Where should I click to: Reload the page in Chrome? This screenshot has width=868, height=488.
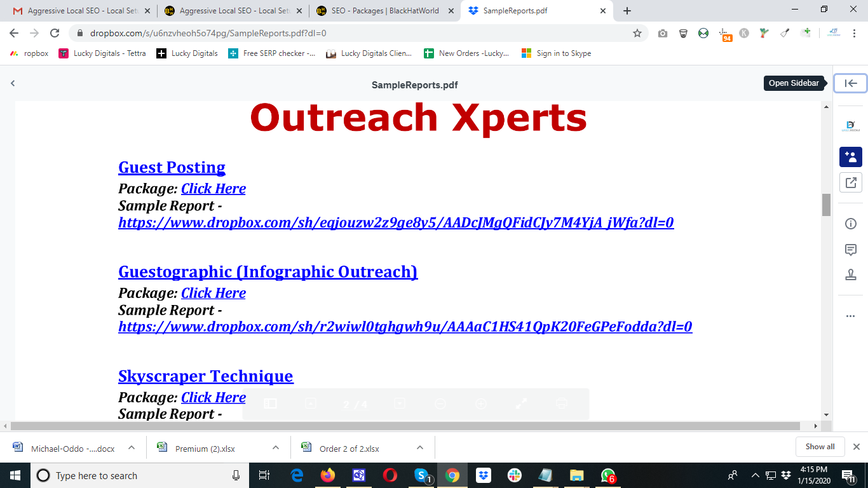click(55, 33)
